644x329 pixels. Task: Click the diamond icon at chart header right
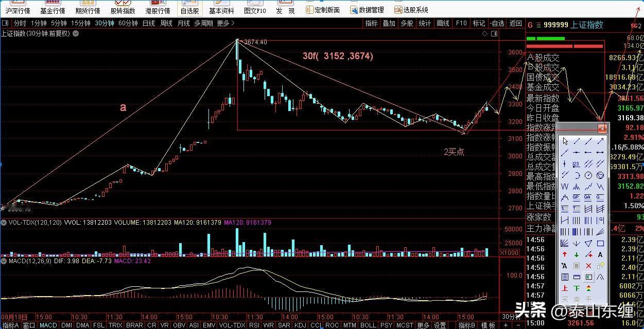click(x=484, y=34)
